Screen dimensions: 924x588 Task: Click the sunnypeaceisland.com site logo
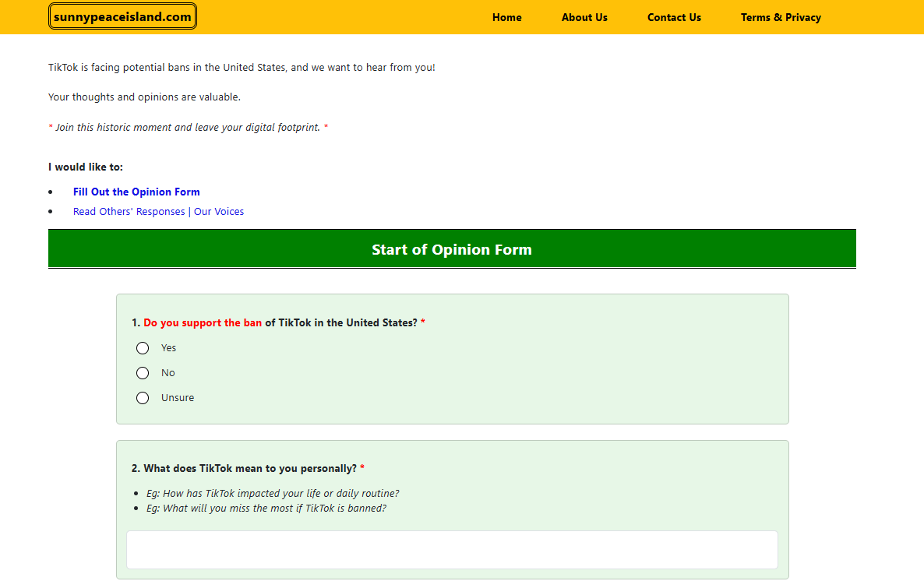(x=122, y=16)
